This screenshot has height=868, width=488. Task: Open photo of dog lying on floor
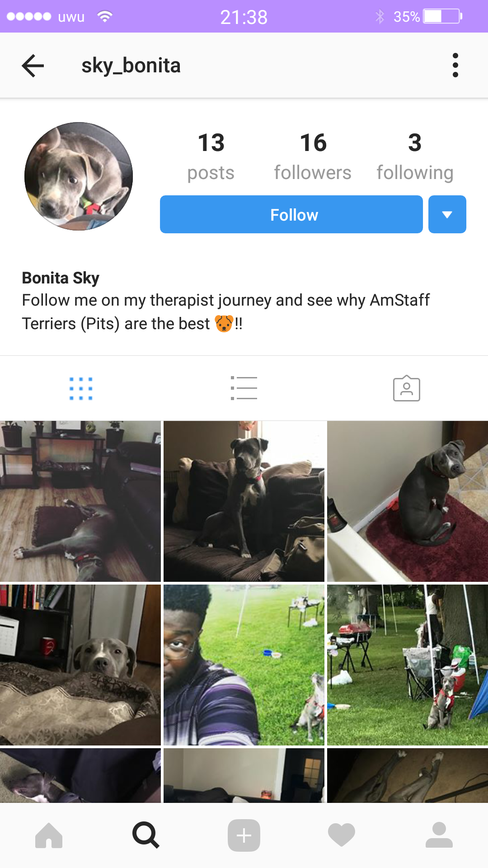[x=80, y=501]
